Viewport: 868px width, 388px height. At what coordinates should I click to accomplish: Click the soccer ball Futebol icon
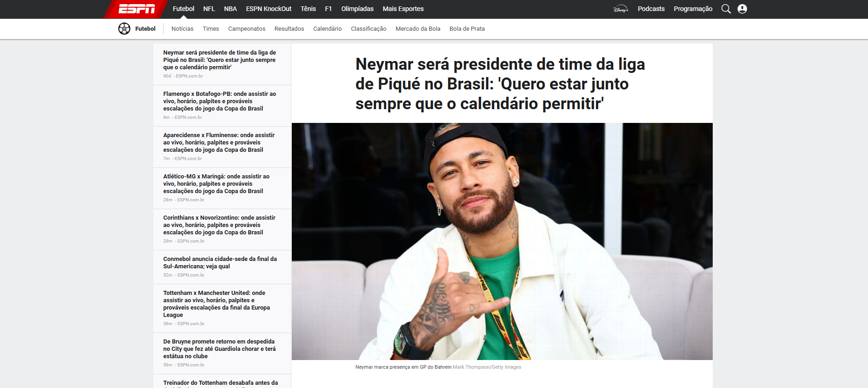(x=124, y=28)
